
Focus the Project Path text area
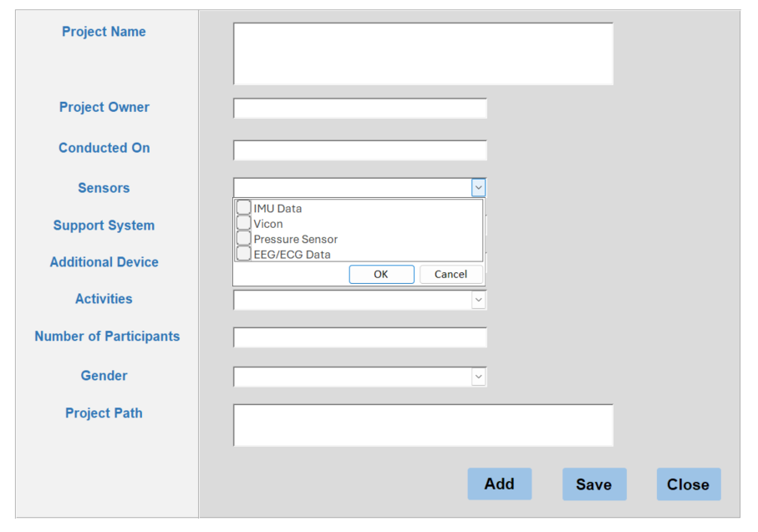pos(423,425)
